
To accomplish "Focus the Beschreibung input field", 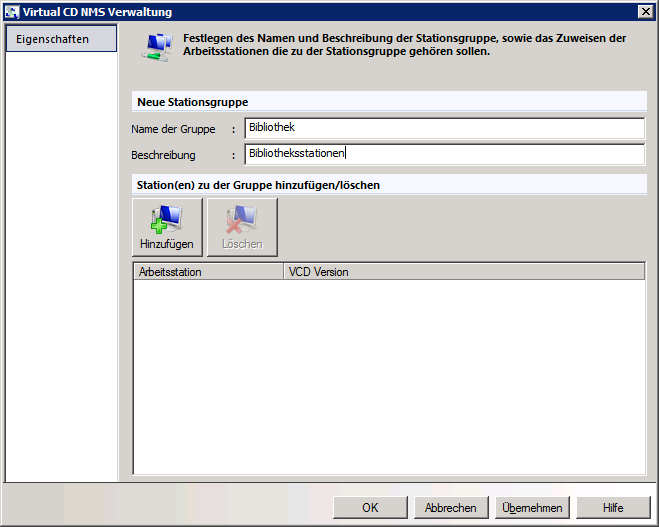I will pos(445,154).
